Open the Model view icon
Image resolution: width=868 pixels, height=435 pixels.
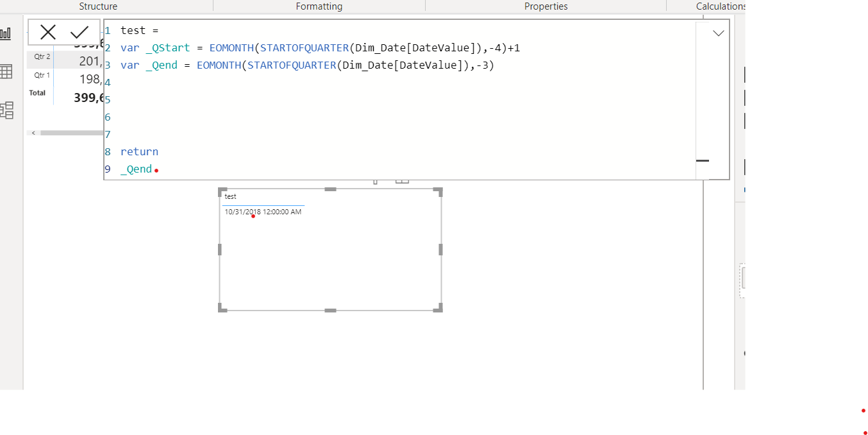click(x=6, y=110)
